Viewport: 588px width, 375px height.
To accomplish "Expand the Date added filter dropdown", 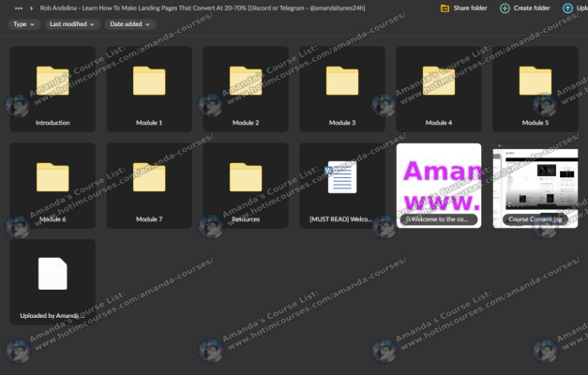I will coord(130,24).
